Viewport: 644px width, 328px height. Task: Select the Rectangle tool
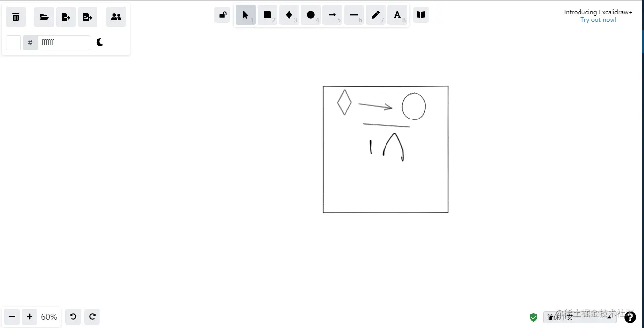[x=267, y=15]
